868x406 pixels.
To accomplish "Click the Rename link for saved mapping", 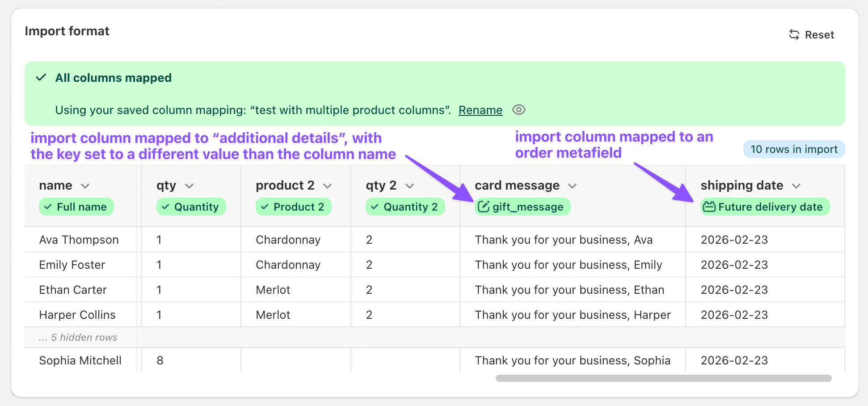I will [x=480, y=110].
